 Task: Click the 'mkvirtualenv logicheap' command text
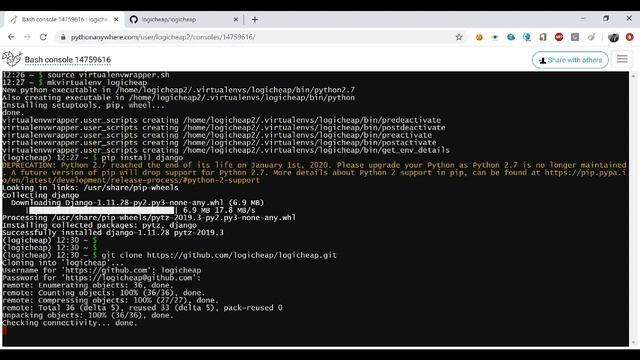coord(97,82)
